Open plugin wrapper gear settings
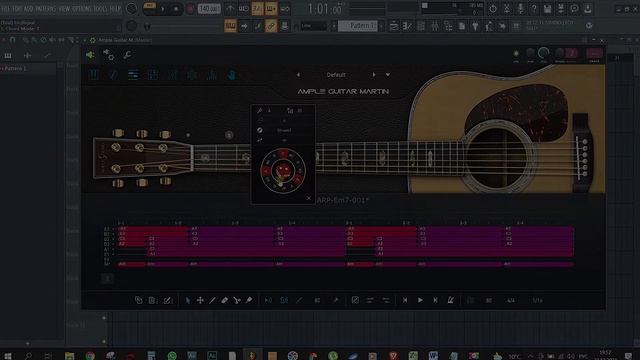 pyautogui.click(x=109, y=54)
